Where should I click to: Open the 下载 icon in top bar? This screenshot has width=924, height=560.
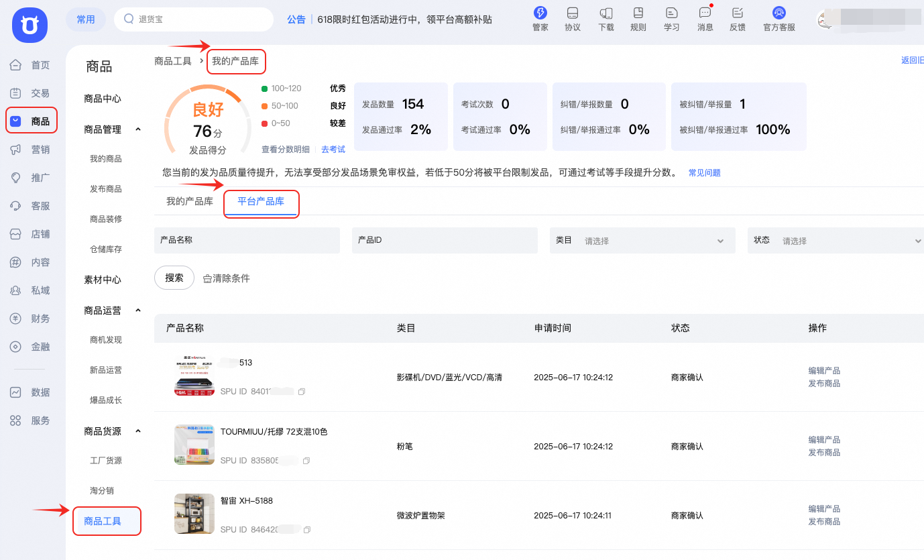pyautogui.click(x=605, y=13)
